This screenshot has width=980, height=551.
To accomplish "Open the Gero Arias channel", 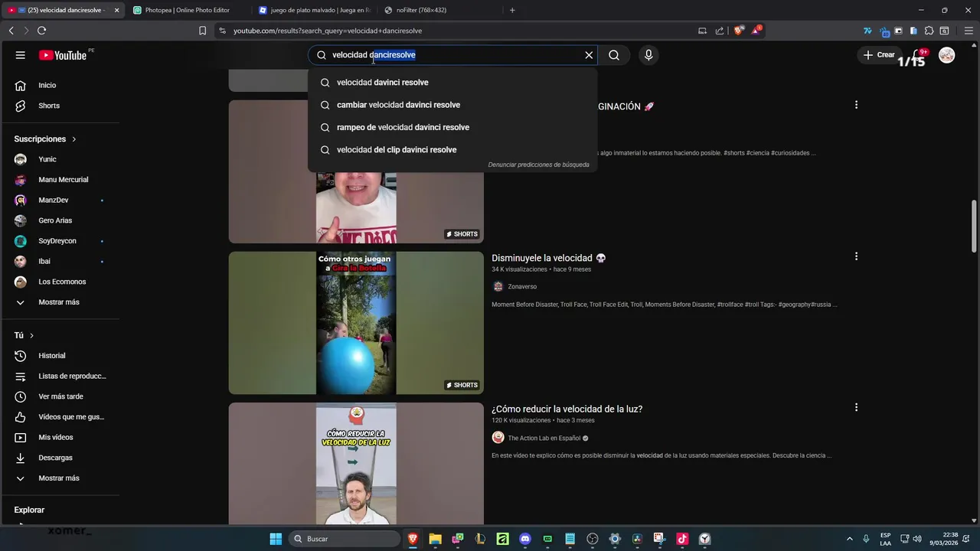I will [x=61, y=220].
